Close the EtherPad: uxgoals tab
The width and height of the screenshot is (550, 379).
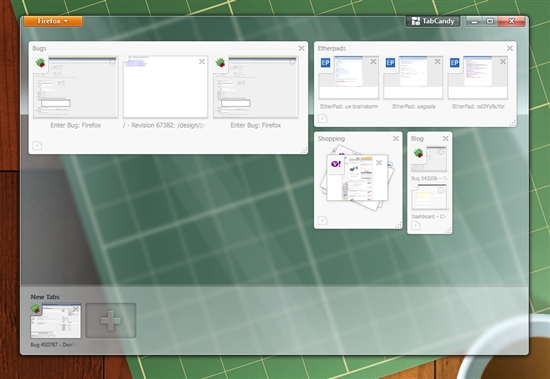click(x=437, y=62)
